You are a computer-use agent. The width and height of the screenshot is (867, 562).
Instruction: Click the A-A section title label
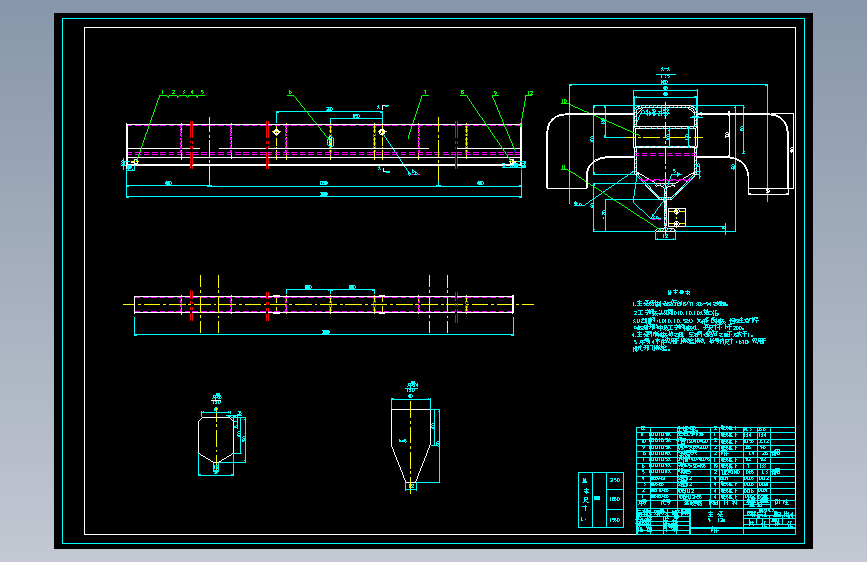(665, 70)
